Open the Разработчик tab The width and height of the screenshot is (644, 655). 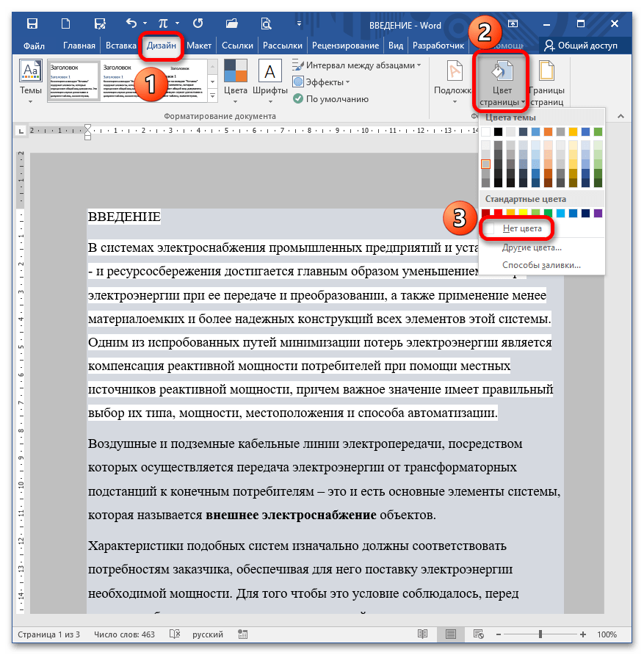point(438,46)
